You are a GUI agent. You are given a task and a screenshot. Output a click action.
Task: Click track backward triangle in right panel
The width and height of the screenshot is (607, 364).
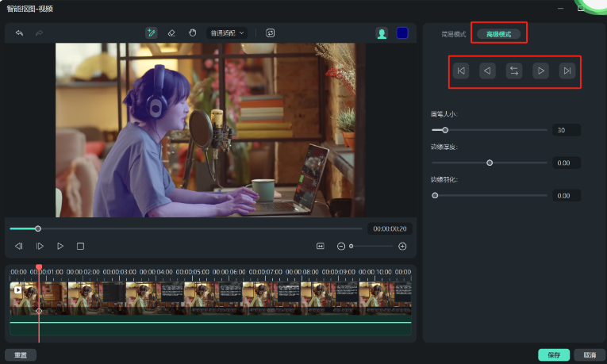[487, 71]
